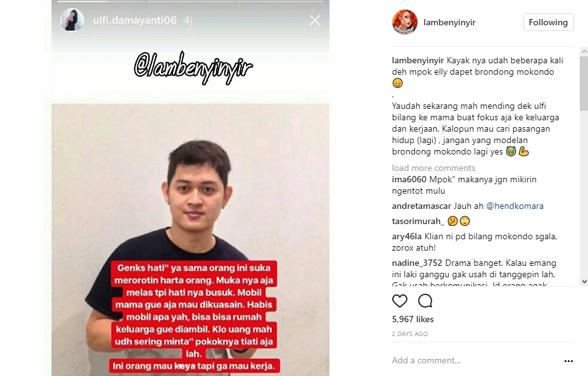Image resolution: width=588 pixels, height=376 pixels.
Task: Open the @hendkomara mention link
Action: pos(514,206)
